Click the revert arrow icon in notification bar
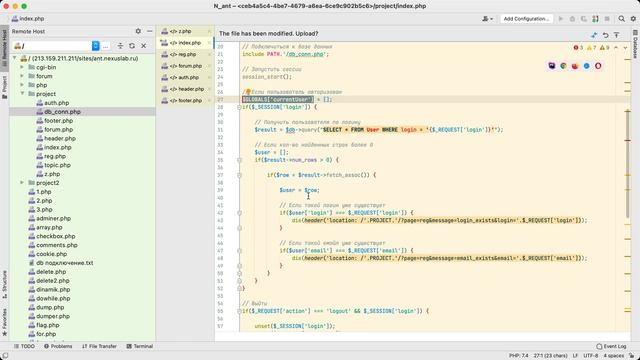 click(606, 35)
